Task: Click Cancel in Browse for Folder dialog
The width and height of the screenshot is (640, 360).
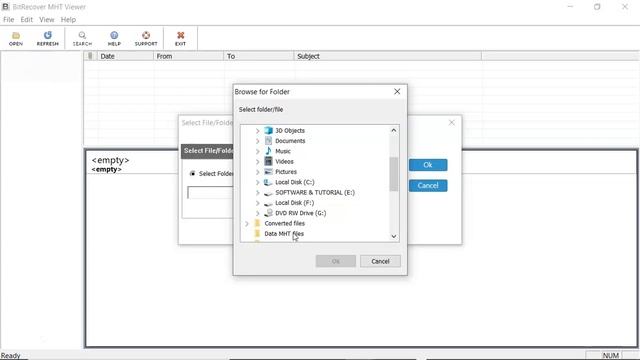Action: pyautogui.click(x=380, y=261)
